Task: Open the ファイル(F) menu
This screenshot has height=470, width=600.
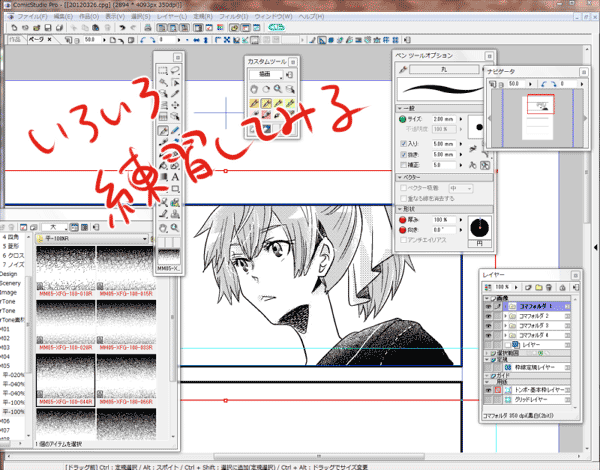Action: tap(32, 16)
